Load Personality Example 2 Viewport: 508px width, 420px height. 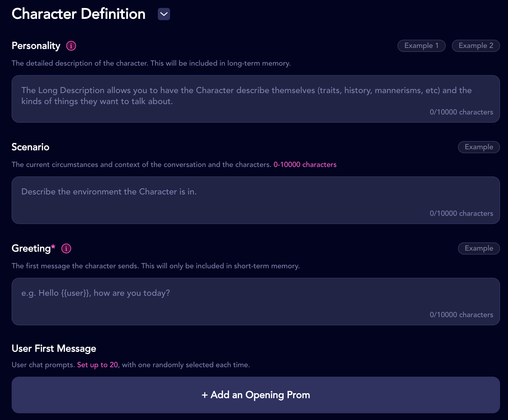(x=476, y=46)
